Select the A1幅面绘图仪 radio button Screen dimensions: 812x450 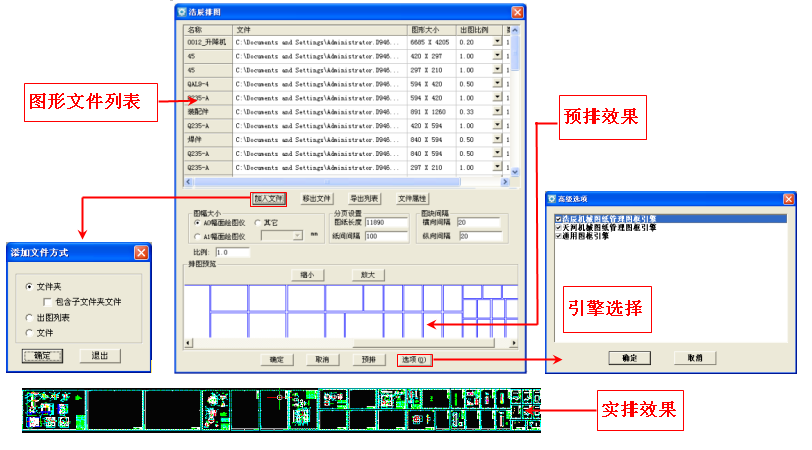pyautogui.click(x=197, y=236)
